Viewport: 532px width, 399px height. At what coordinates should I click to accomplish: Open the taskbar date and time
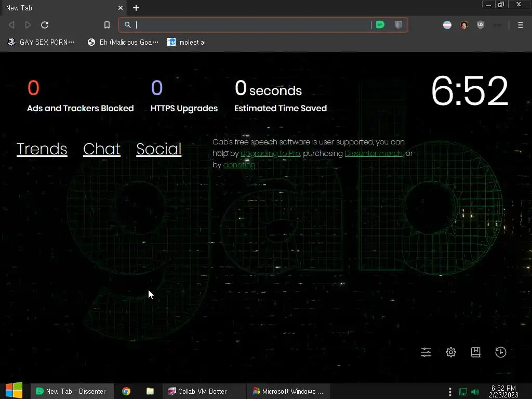click(x=503, y=391)
